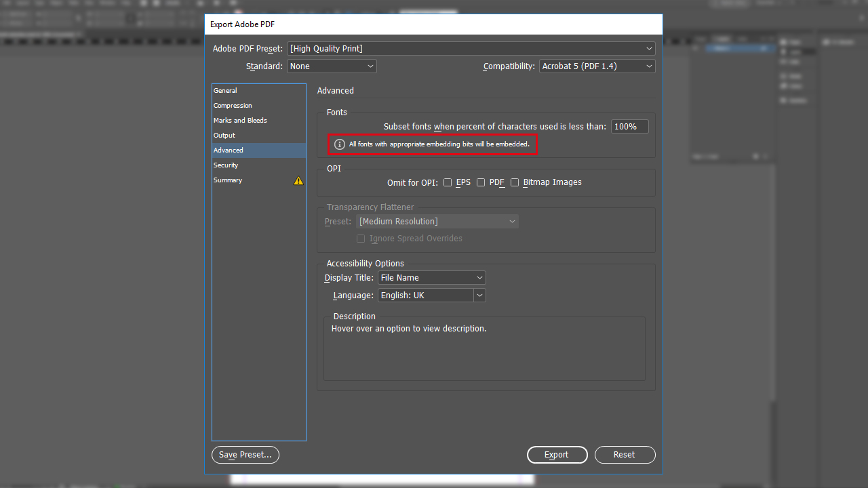
Task: Open the Compatibility dropdown showing Acrobat 5
Action: click(x=597, y=66)
